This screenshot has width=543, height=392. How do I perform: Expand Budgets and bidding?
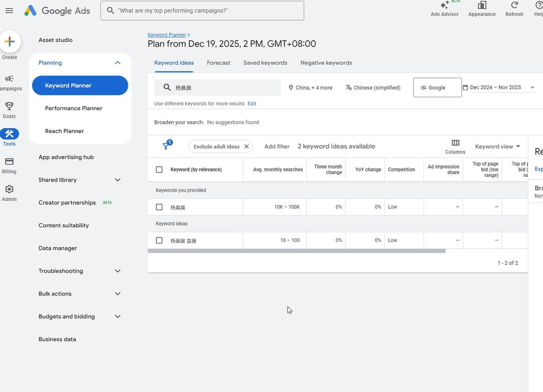click(x=118, y=316)
